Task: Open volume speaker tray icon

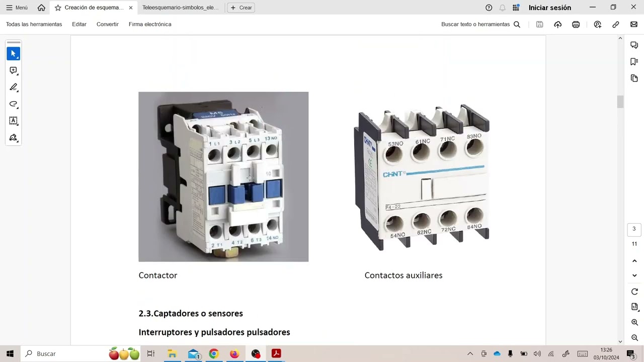Action: 537,354
